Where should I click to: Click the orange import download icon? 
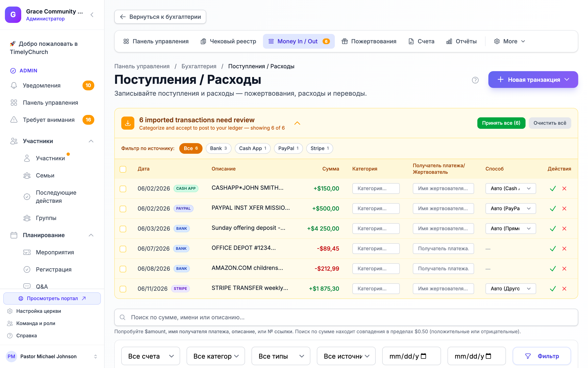tap(128, 123)
